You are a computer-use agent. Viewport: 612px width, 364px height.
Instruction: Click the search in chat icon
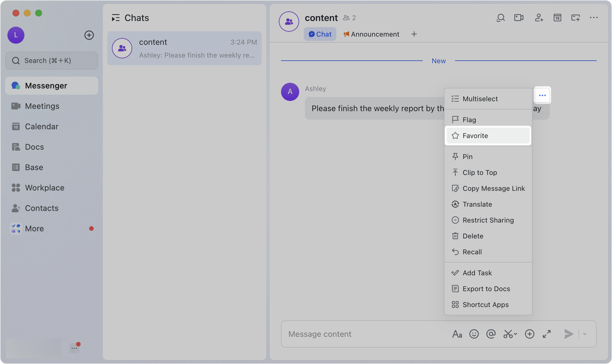click(500, 18)
